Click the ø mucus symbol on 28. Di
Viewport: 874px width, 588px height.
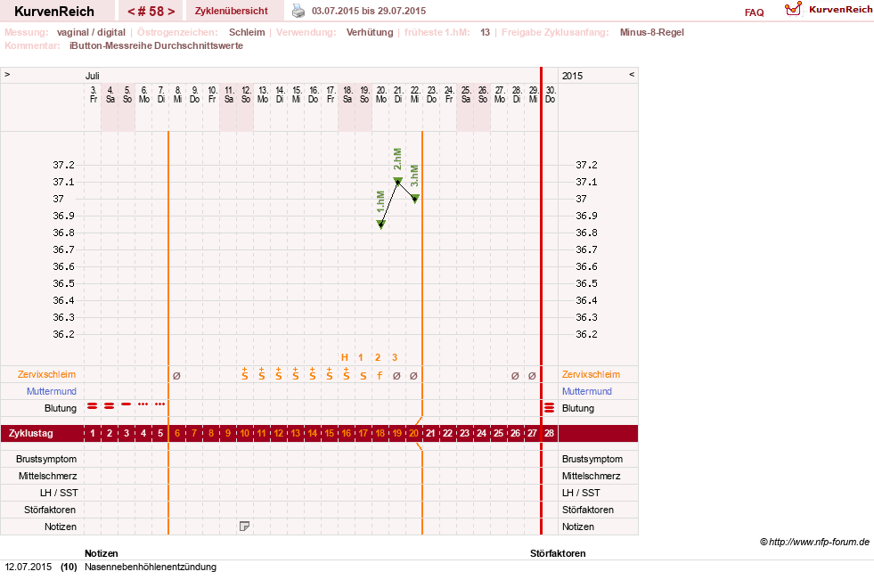515,376
